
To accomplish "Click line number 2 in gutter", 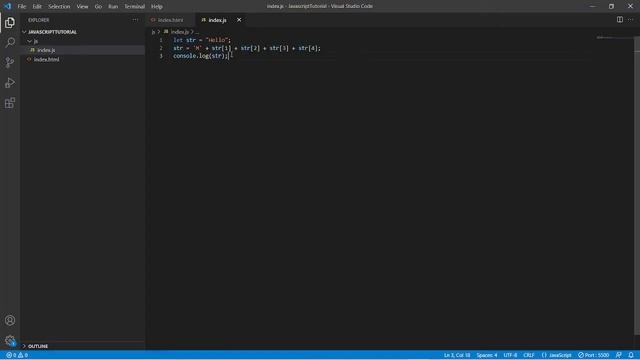I will pos(161,48).
